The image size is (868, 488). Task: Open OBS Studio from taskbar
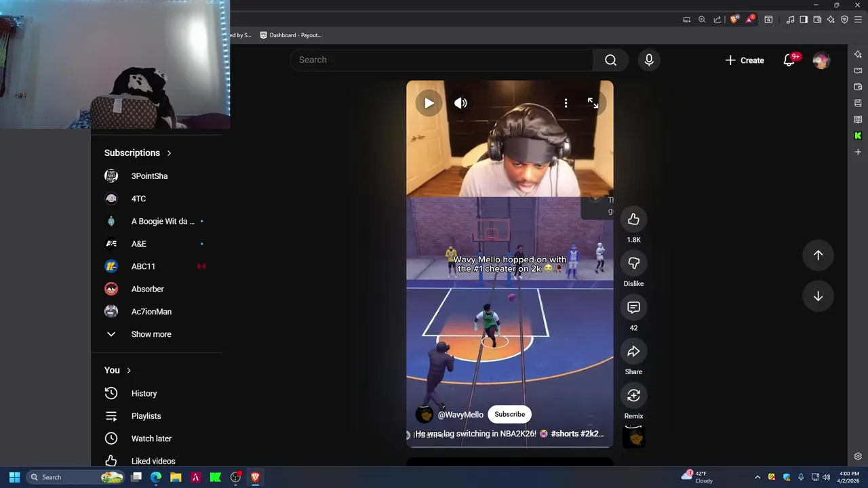tap(235, 477)
